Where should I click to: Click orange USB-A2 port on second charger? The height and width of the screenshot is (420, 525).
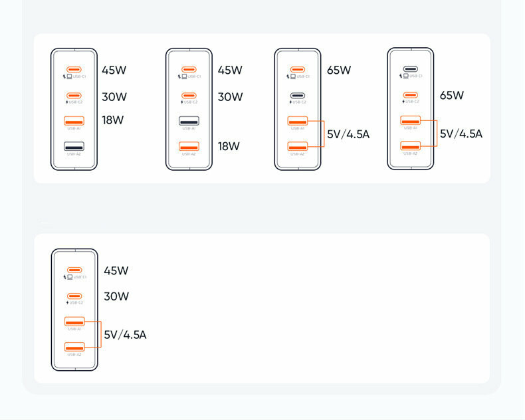tap(189, 146)
